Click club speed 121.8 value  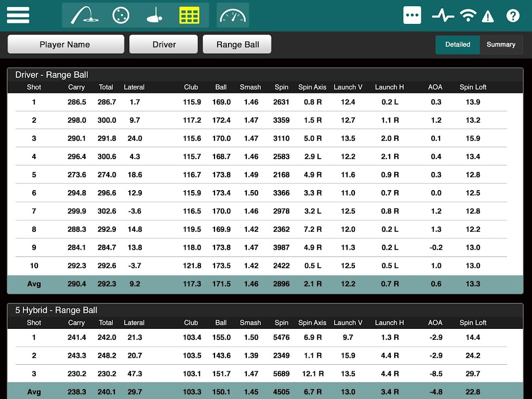[x=192, y=265]
